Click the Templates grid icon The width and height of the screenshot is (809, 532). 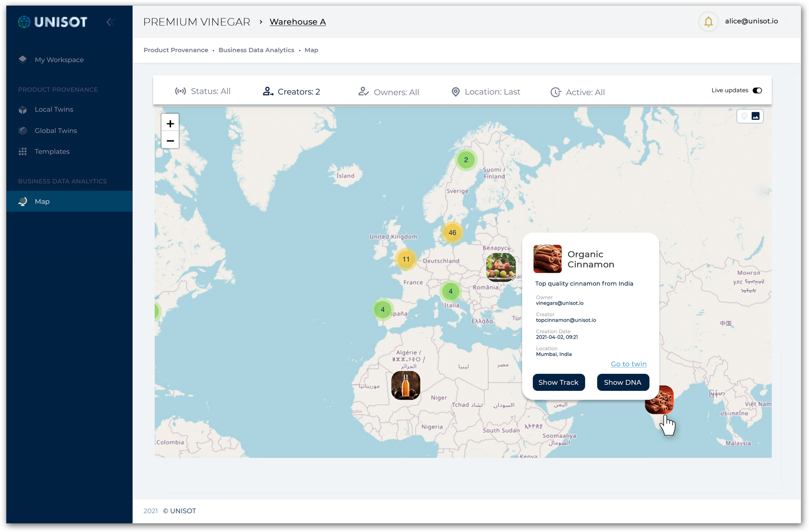[23, 152]
